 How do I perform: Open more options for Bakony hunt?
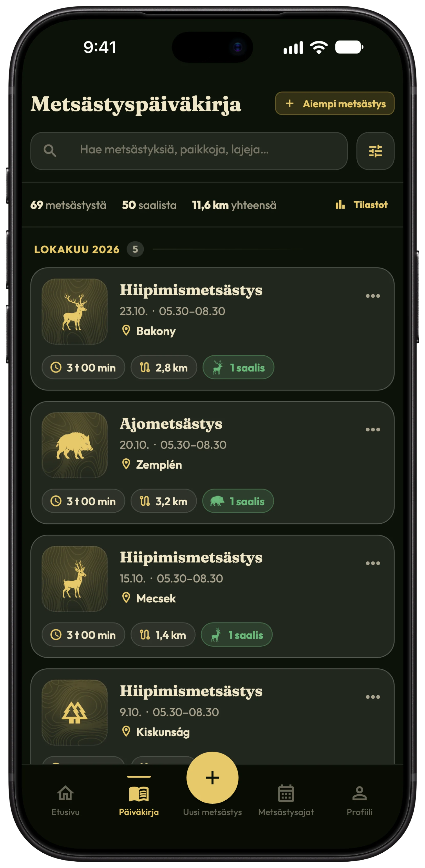(x=373, y=296)
